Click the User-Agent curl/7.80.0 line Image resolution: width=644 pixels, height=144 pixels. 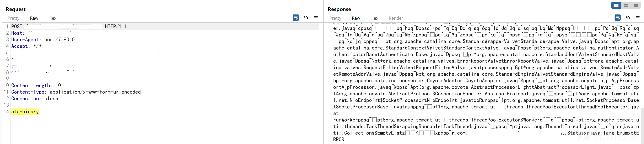pyautogui.click(x=43, y=40)
